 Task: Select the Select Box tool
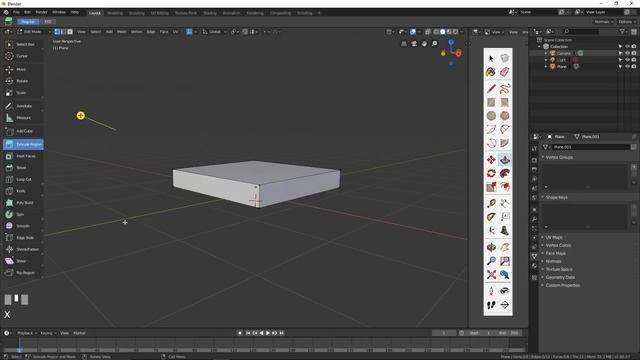pyautogui.click(x=23, y=44)
